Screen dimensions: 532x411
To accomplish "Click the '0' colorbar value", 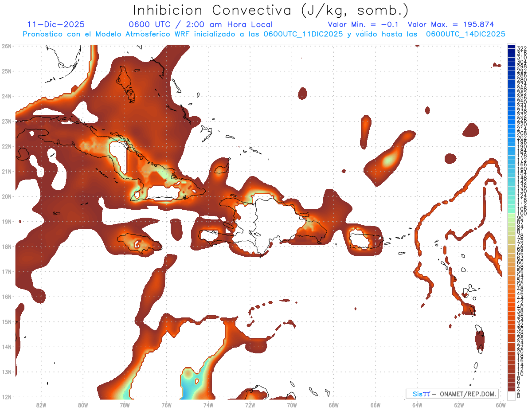I will click(519, 396).
